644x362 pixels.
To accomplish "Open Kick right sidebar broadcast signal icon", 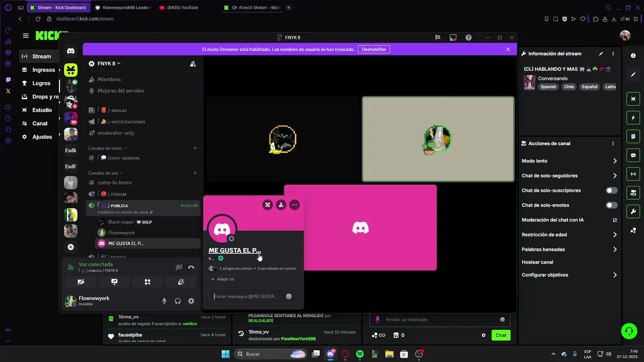I will (x=633, y=174).
